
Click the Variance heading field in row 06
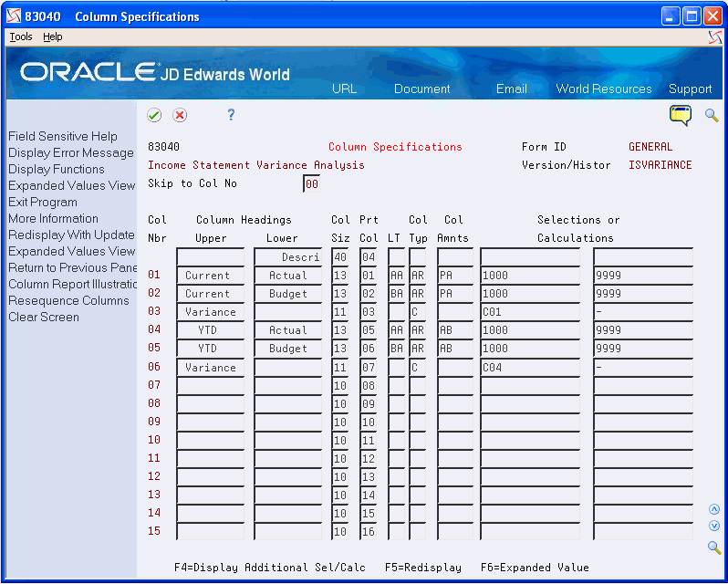(211, 367)
